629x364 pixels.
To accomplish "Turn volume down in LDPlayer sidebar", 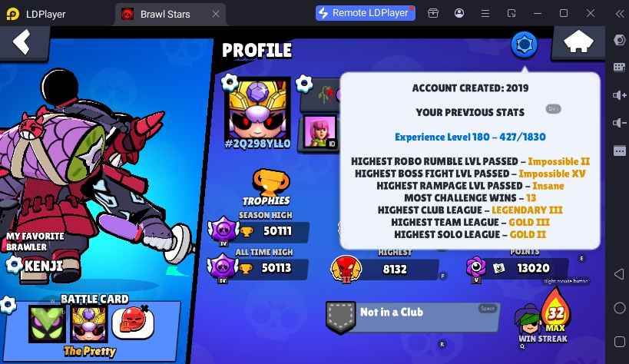I will (619, 123).
